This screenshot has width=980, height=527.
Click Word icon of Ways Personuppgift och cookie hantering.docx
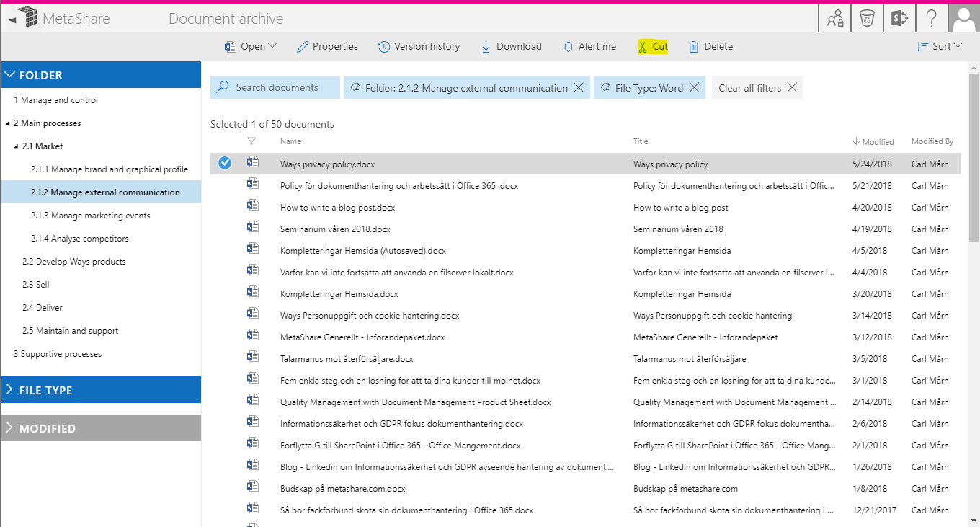pyautogui.click(x=252, y=314)
